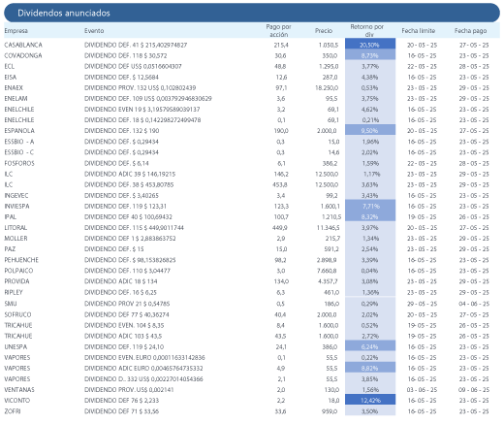This screenshot has height=424, width=504.
Task: Select the 449,9 payment per share value
Action: pyautogui.click(x=280, y=228)
